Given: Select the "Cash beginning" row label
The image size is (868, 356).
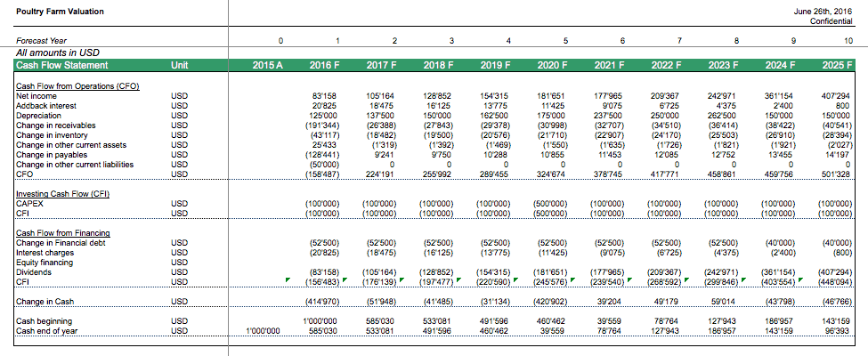Looking at the screenshot, I should point(44,321).
